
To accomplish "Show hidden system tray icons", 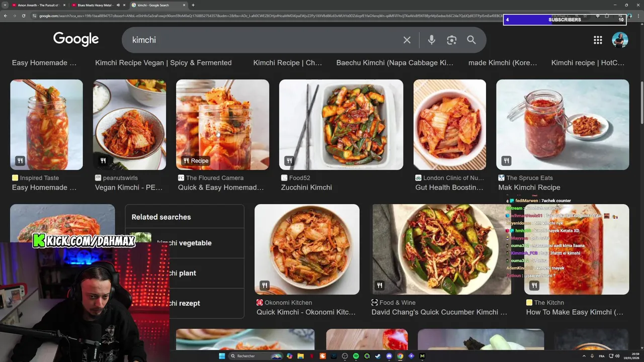I will [x=584, y=356].
